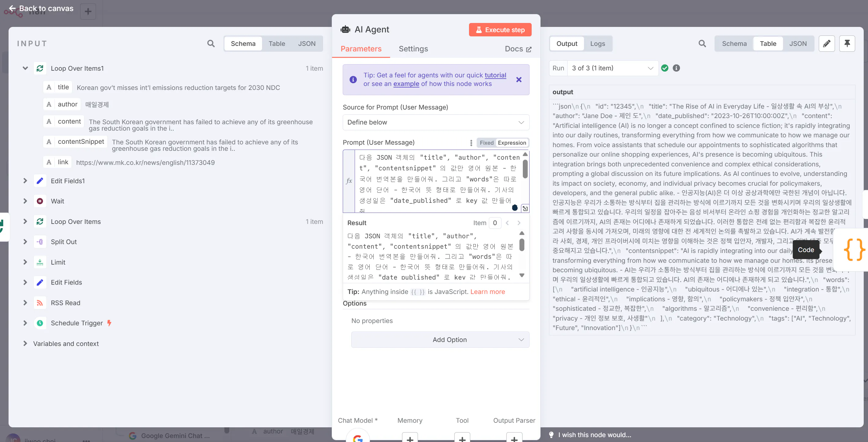
Task: Open Source for Prompt dropdown
Action: pyautogui.click(x=436, y=122)
